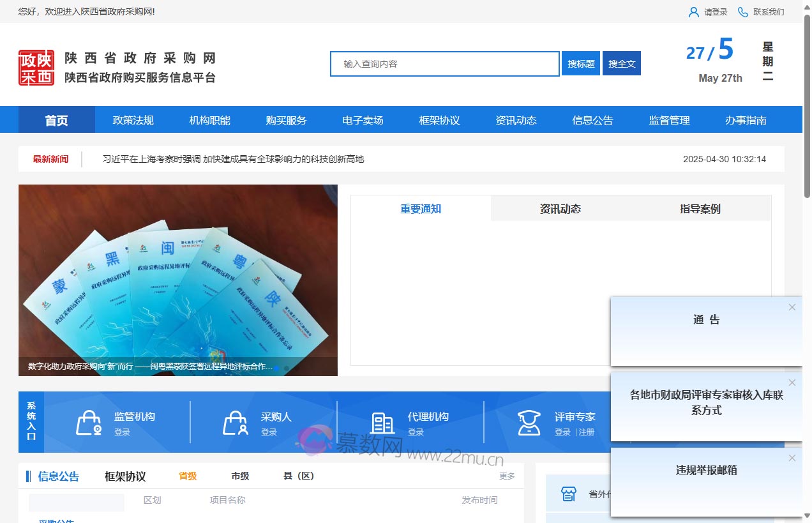Dismiss the 通告 popup

coord(792,307)
